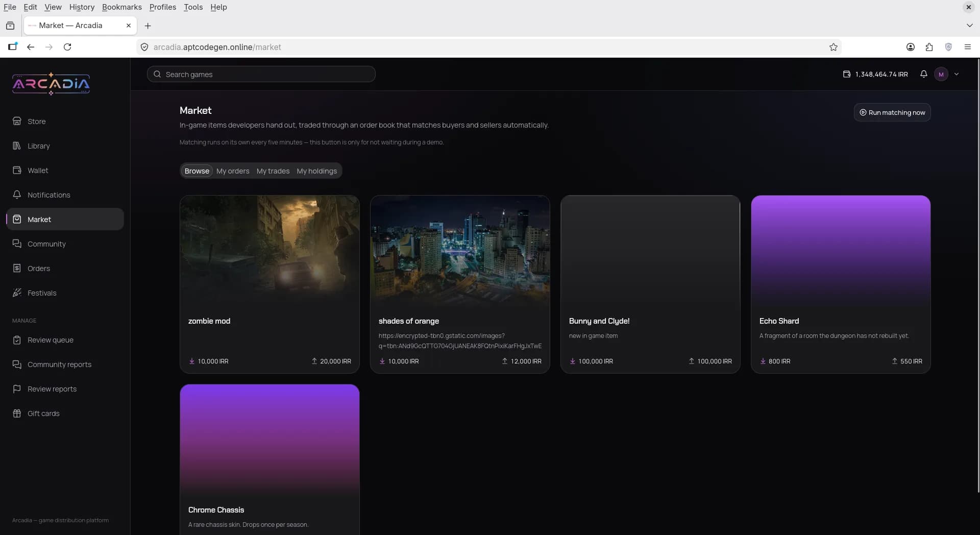Image resolution: width=980 pixels, height=535 pixels.
Task: Open the Review reports flag icon
Action: click(17, 388)
